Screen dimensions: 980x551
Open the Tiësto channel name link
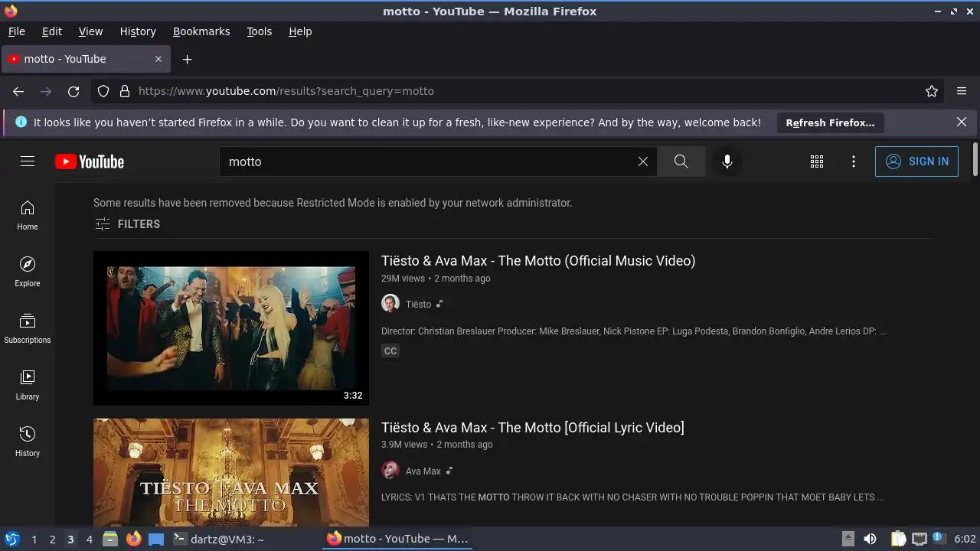418,304
